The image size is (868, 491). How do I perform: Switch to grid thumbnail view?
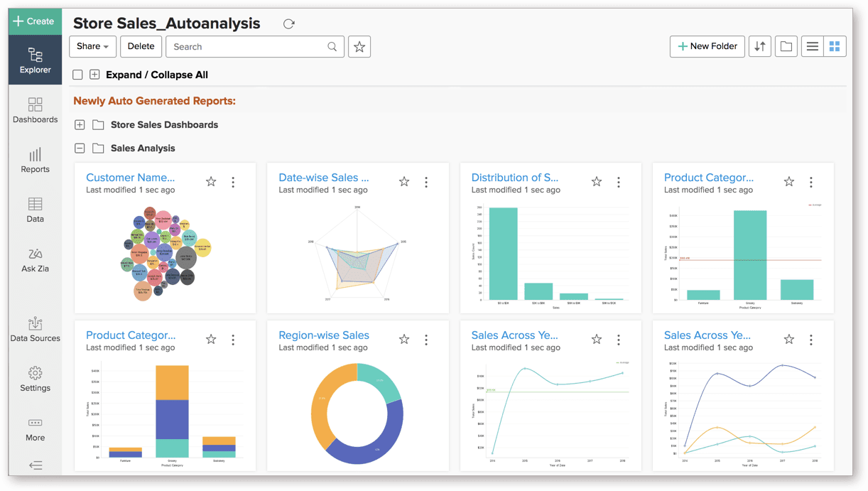tap(835, 46)
